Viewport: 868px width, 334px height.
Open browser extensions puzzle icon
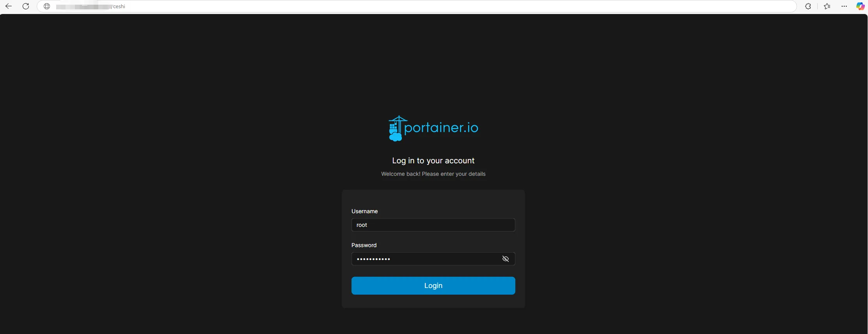pyautogui.click(x=808, y=6)
